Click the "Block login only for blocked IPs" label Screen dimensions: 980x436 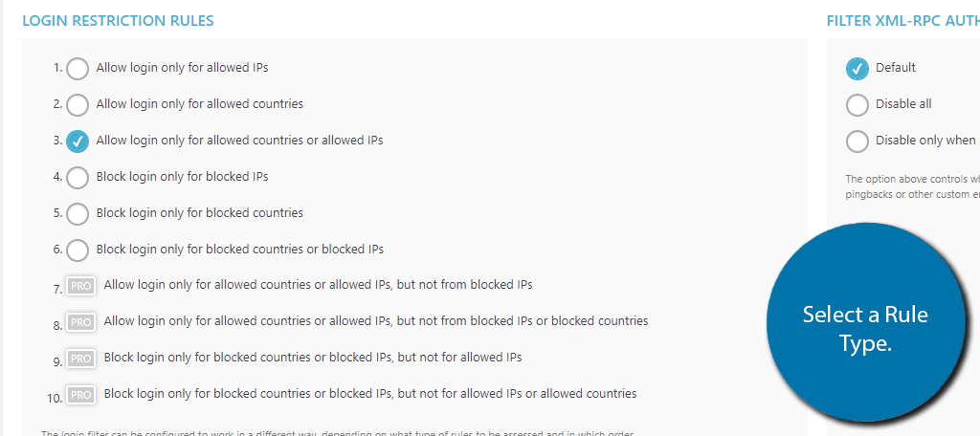pyautogui.click(x=182, y=177)
